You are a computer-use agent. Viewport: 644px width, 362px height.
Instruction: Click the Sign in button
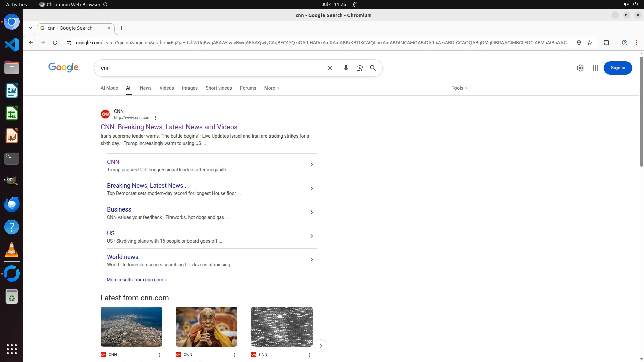(x=618, y=68)
